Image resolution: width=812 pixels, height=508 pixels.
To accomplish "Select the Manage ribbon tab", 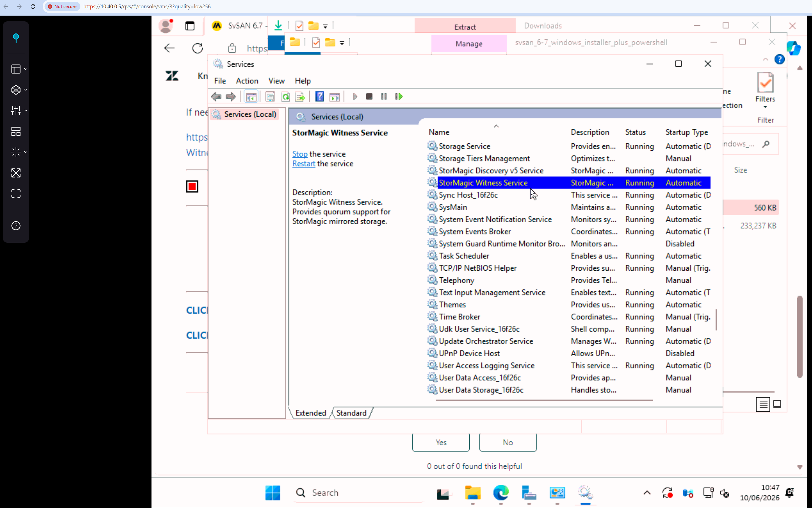I will [x=469, y=44].
